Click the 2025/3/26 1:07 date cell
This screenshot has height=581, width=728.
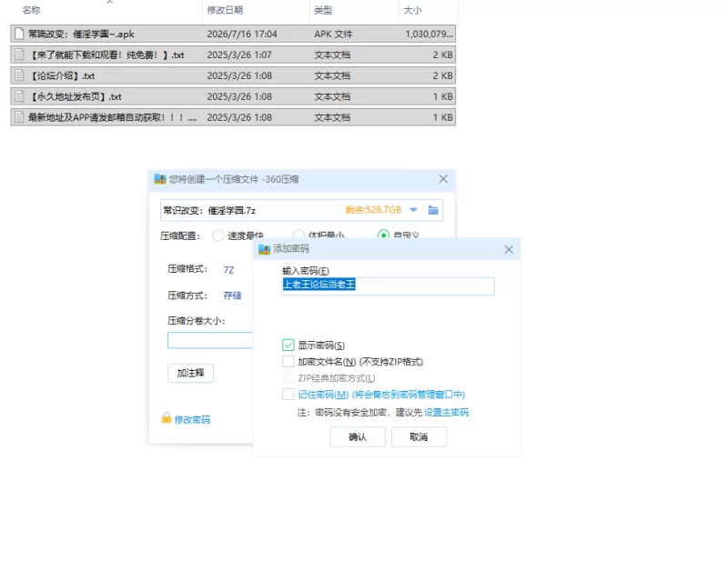239,55
